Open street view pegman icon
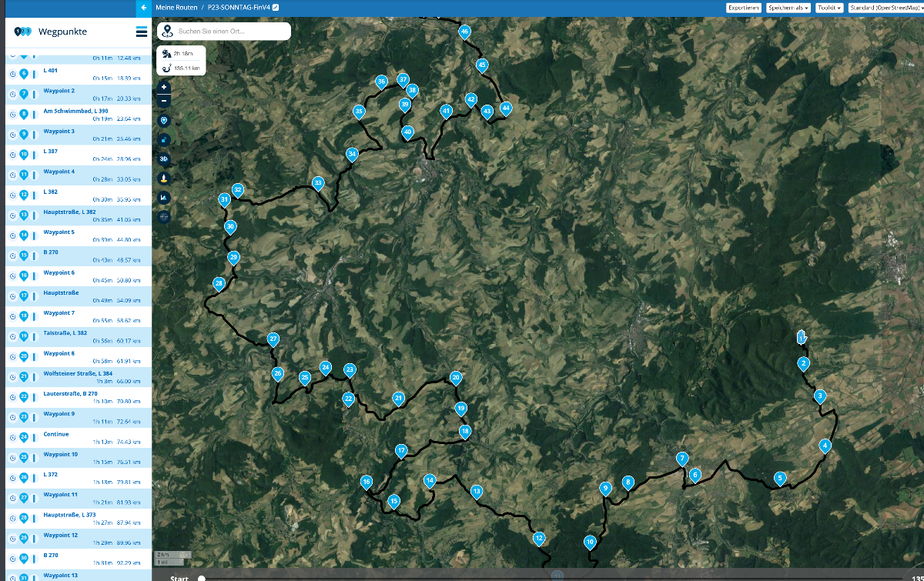The height and width of the screenshot is (581, 924). pyautogui.click(x=163, y=179)
